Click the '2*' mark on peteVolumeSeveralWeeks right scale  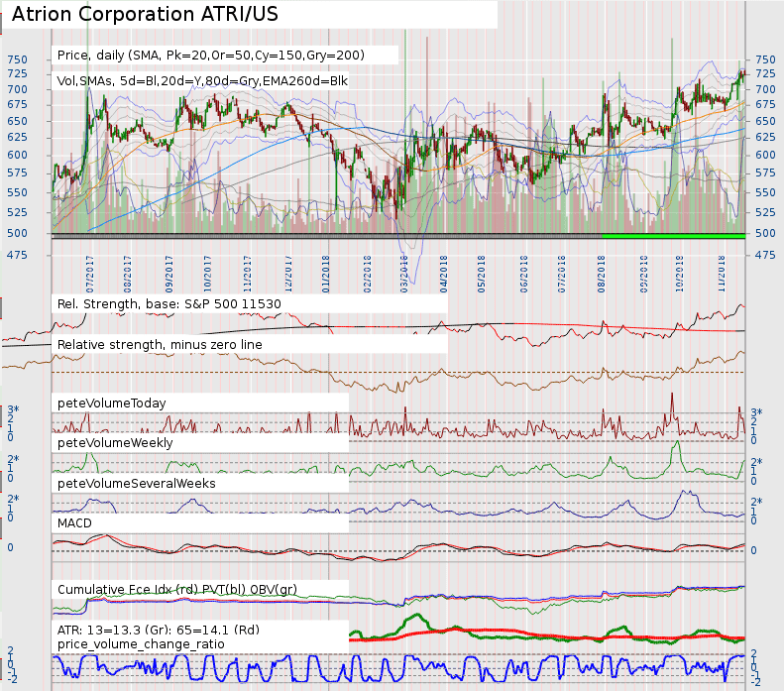point(757,502)
